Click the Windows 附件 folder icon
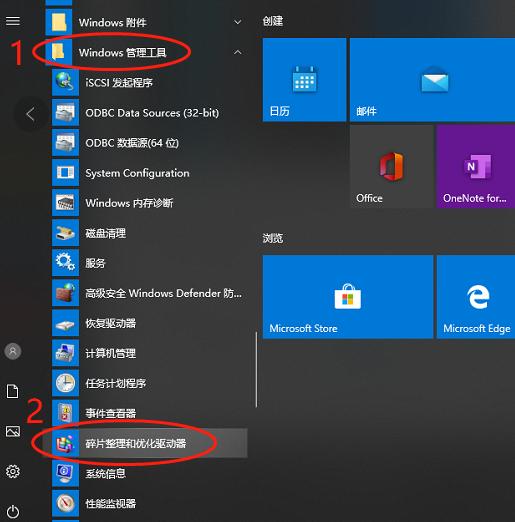Viewport: 515px width, 522px height. pyautogui.click(x=59, y=22)
